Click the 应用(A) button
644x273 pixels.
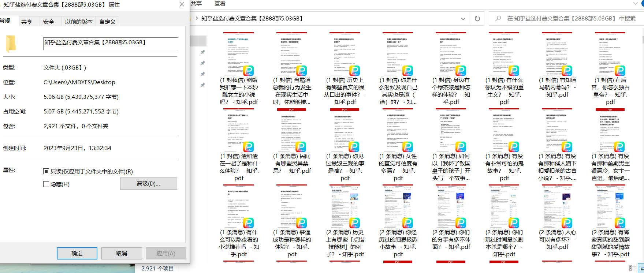(x=166, y=253)
